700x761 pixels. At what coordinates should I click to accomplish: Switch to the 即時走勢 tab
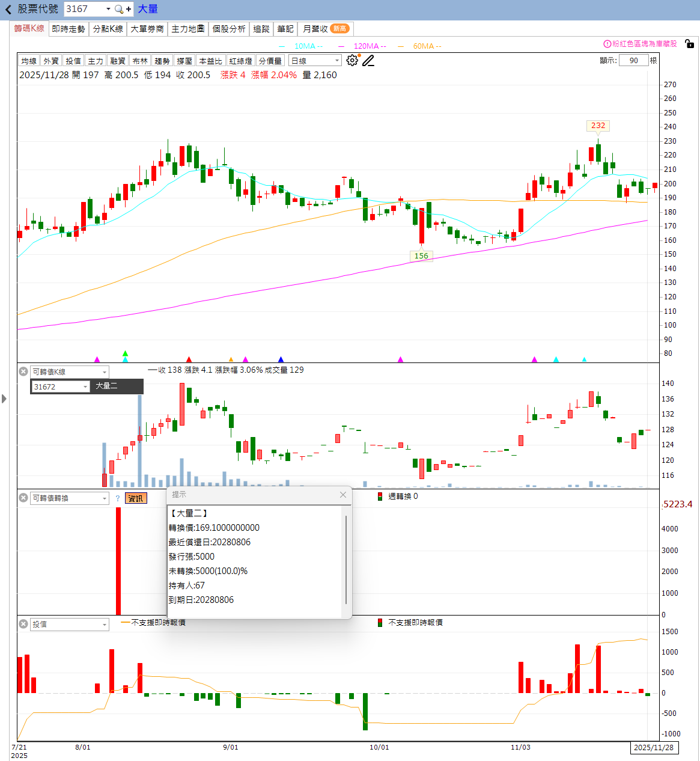[x=68, y=29]
